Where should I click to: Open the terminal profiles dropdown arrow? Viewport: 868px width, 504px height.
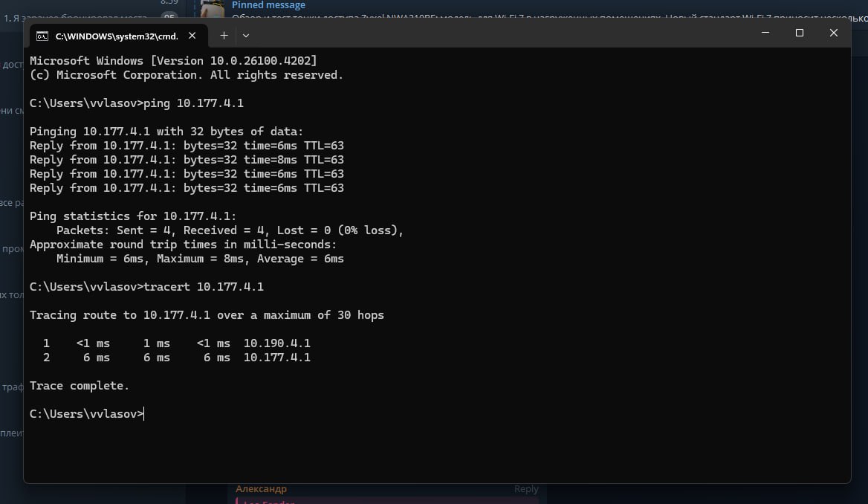click(x=246, y=36)
